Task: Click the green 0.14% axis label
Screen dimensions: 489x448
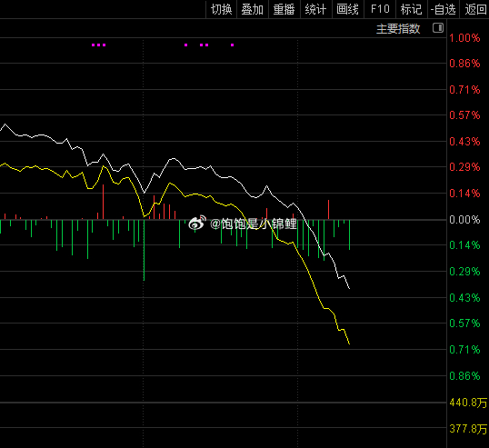Action: [464, 245]
